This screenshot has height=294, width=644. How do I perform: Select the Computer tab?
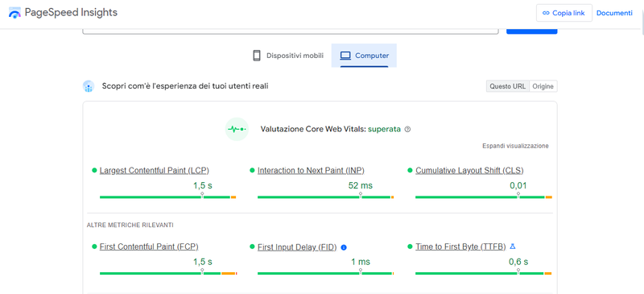[x=364, y=56]
